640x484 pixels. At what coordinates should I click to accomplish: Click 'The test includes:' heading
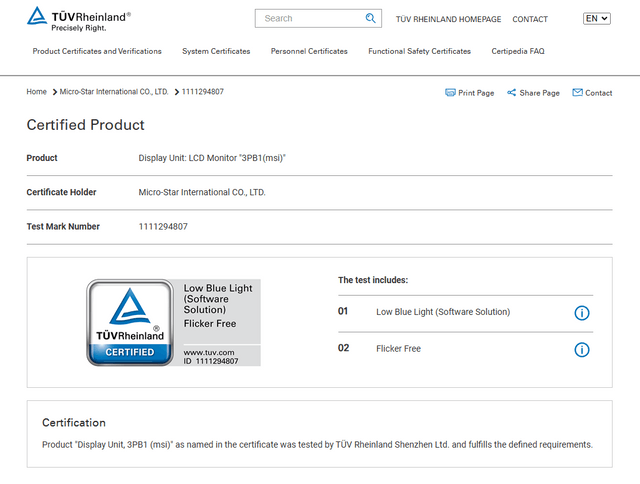(x=373, y=280)
